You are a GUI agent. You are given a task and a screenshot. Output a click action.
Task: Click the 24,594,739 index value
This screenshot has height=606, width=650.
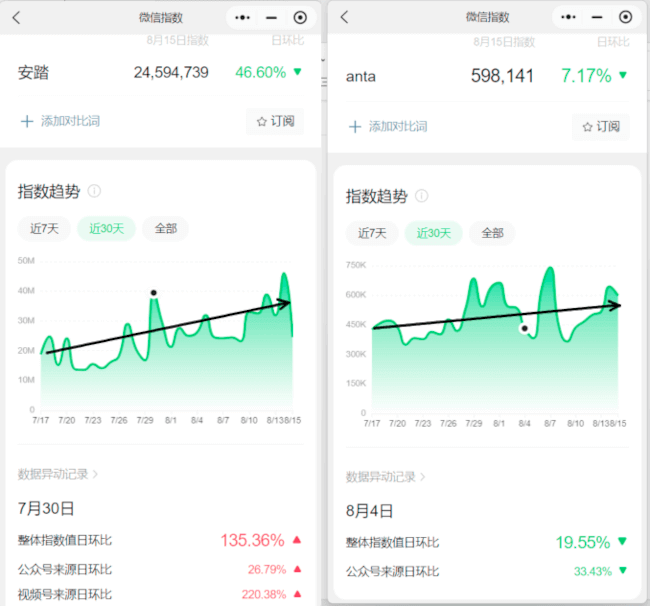point(171,73)
